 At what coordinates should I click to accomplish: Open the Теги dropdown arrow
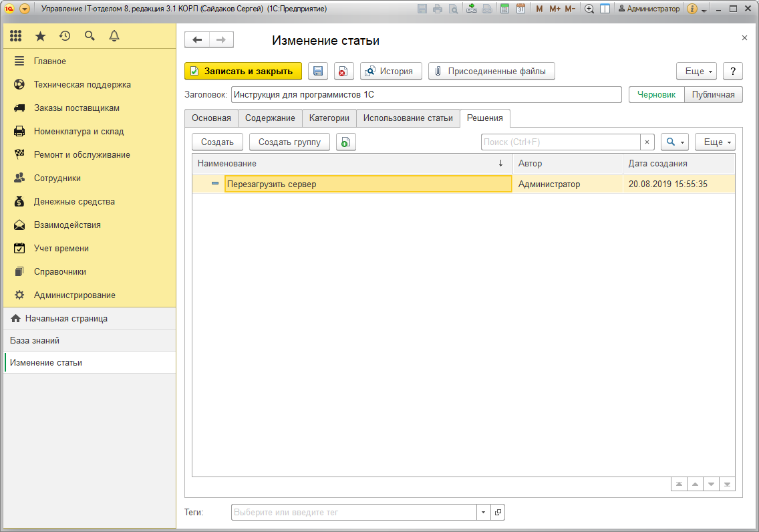coord(483,512)
